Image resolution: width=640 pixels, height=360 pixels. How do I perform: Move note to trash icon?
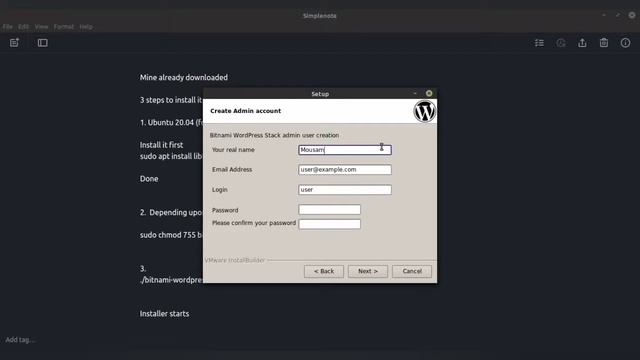(604, 43)
